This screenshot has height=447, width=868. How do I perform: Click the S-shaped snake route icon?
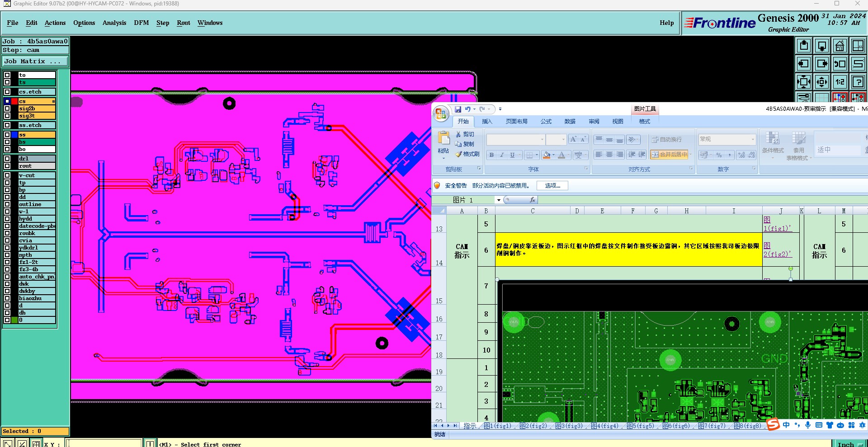[x=858, y=64]
